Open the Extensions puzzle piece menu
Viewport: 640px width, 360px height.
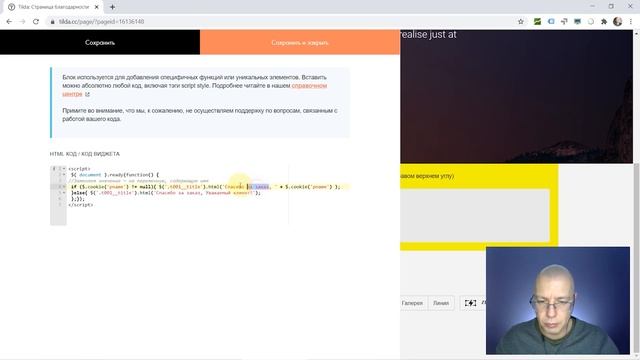[x=604, y=22]
